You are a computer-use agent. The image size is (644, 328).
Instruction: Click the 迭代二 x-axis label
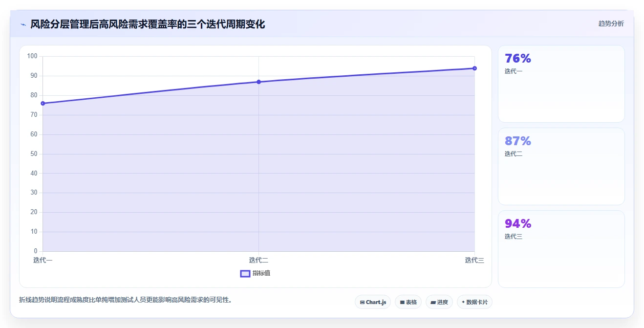(x=258, y=261)
